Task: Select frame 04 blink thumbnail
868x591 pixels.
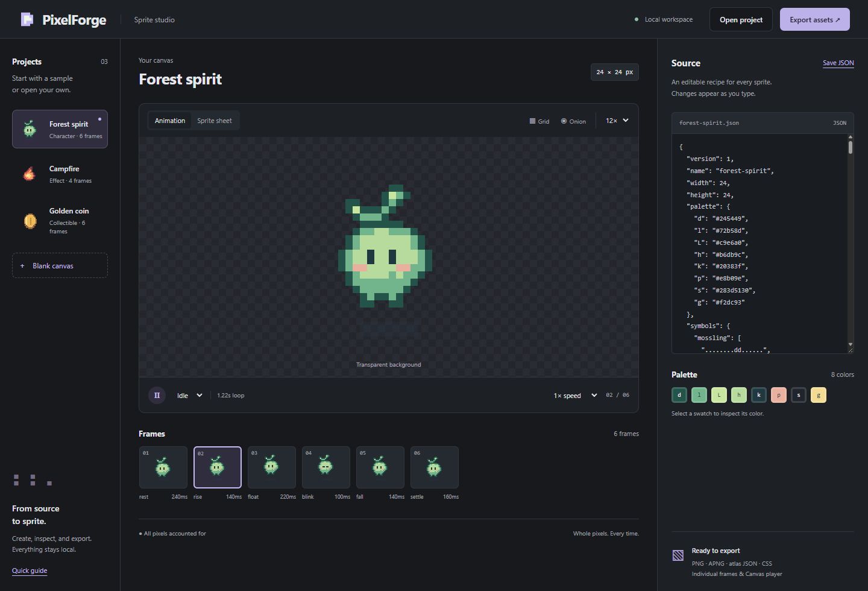Action: click(x=326, y=467)
